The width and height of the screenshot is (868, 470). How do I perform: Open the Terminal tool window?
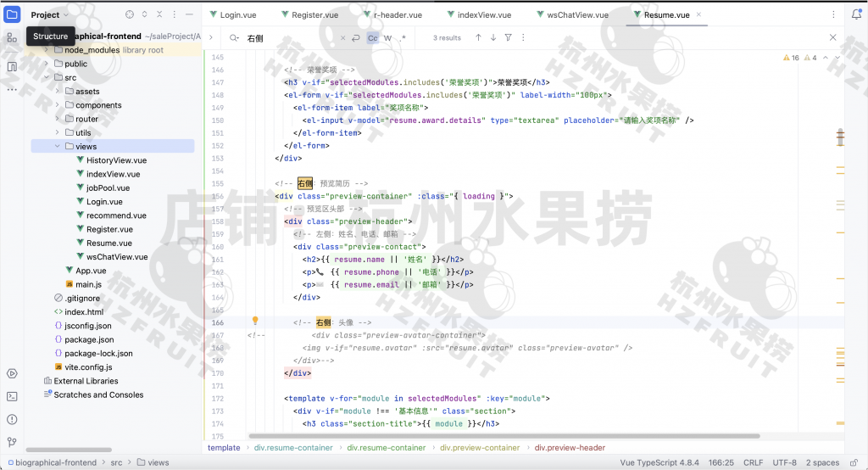[x=12, y=396]
